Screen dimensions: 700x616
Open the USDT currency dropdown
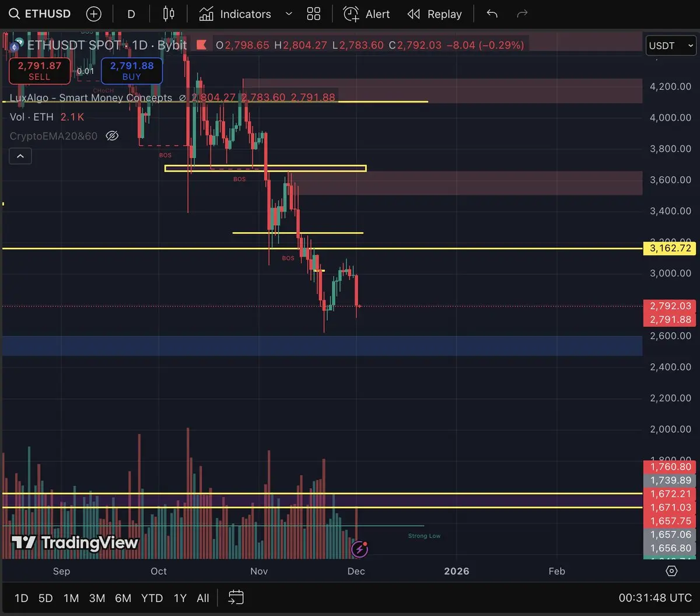(x=671, y=45)
